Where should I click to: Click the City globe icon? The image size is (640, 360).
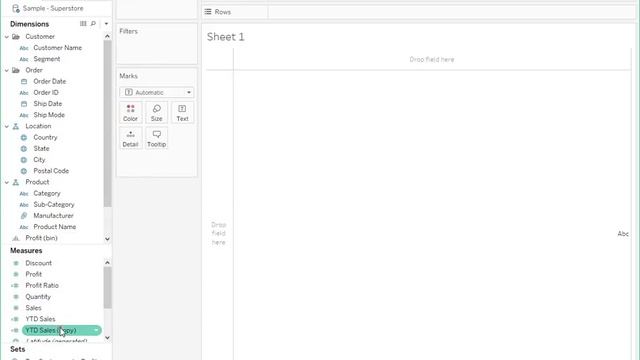pos(24,160)
